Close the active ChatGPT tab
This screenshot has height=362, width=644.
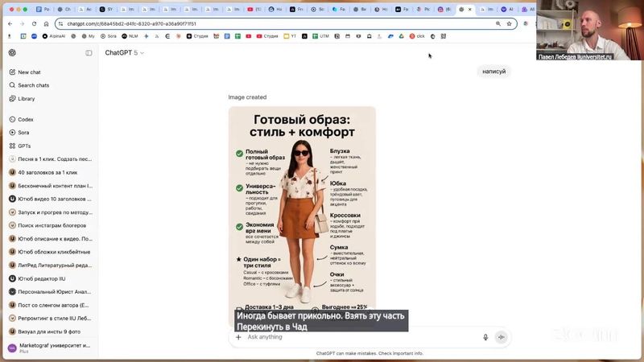pyautogui.click(x=470, y=10)
